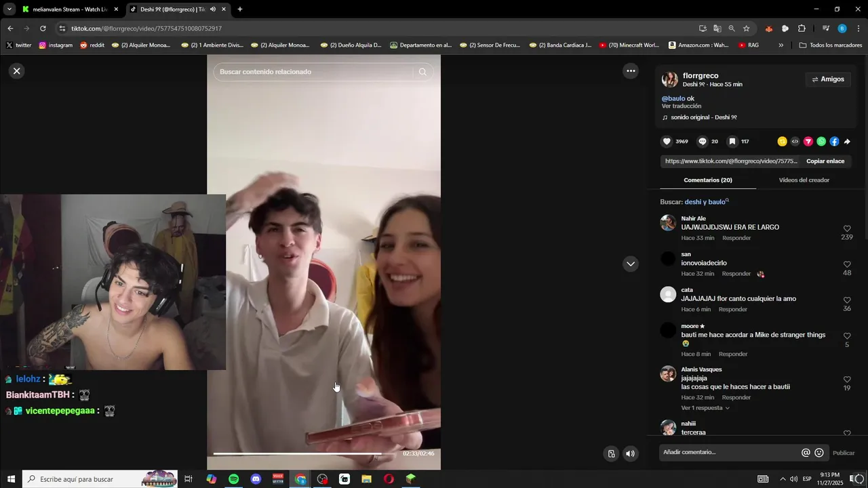Mute the video with speaker icon
Viewport: 868px width, 488px height.
tap(631, 454)
